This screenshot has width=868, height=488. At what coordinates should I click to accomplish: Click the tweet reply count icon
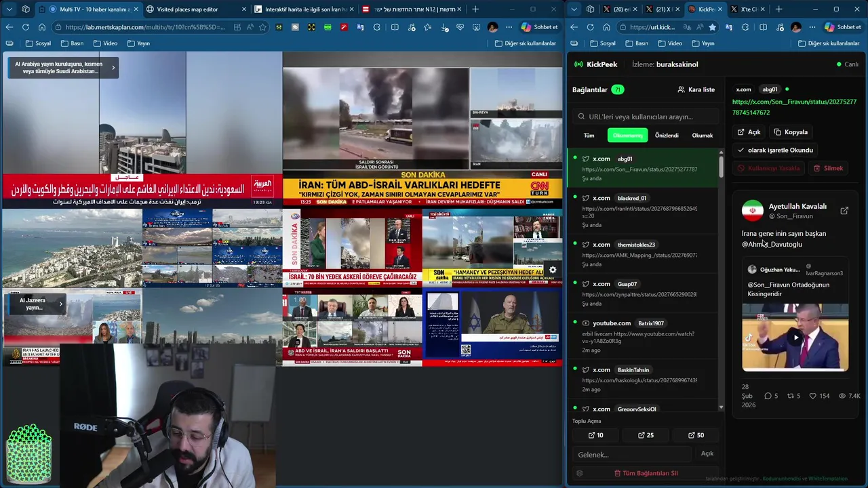[x=768, y=396]
